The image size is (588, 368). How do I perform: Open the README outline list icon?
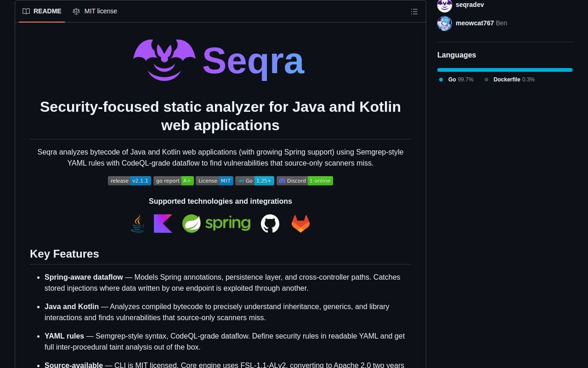[414, 11]
